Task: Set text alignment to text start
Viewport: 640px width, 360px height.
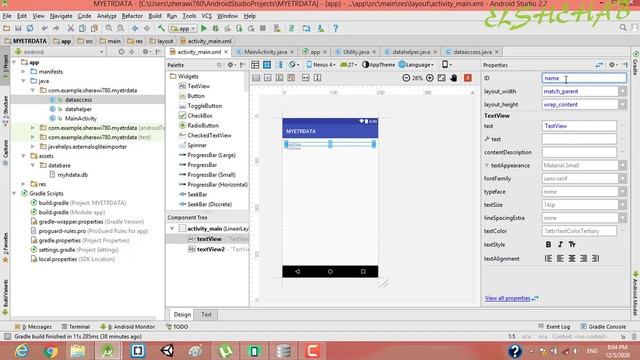Action: (560, 258)
